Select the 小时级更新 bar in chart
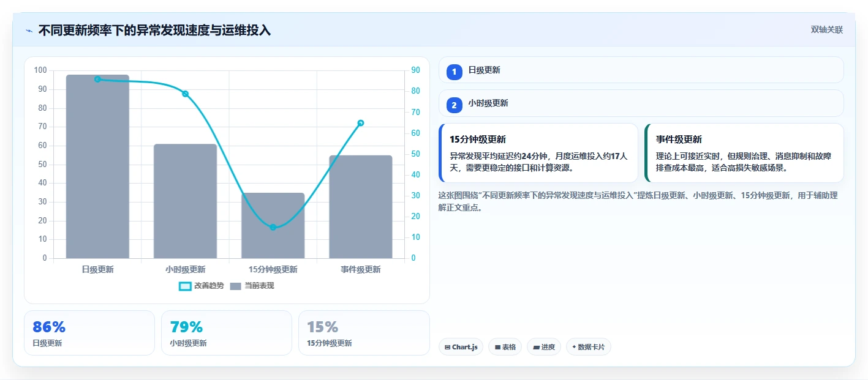The height and width of the screenshot is (380, 868). click(x=185, y=201)
